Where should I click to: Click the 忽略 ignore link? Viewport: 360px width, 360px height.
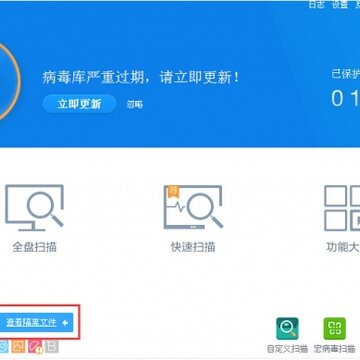click(135, 105)
